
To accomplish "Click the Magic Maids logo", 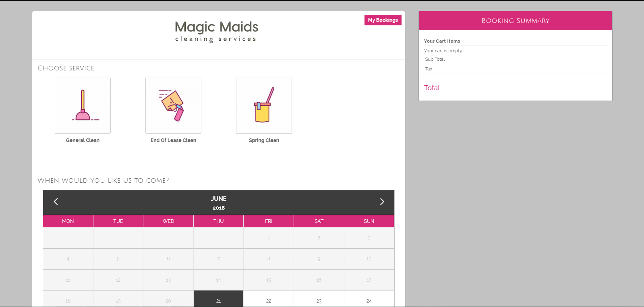I will [216, 31].
